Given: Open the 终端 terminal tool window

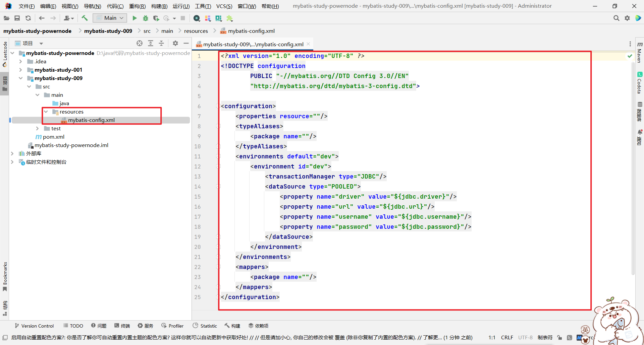Looking at the screenshot, I should (x=122, y=326).
